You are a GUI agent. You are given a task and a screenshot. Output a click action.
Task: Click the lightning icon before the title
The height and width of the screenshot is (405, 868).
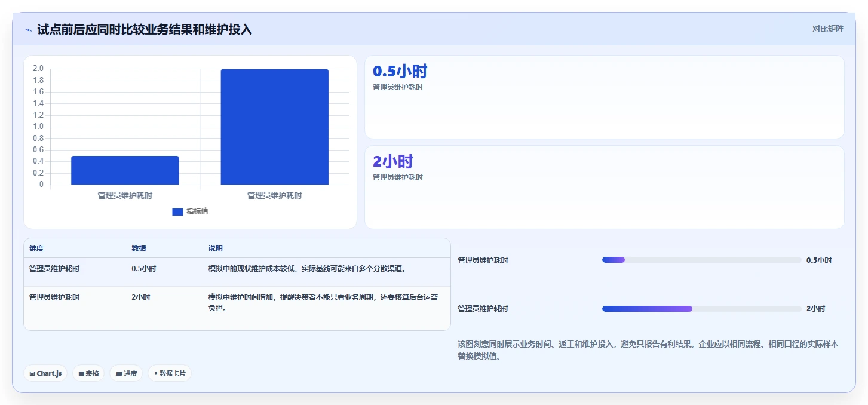(29, 29)
